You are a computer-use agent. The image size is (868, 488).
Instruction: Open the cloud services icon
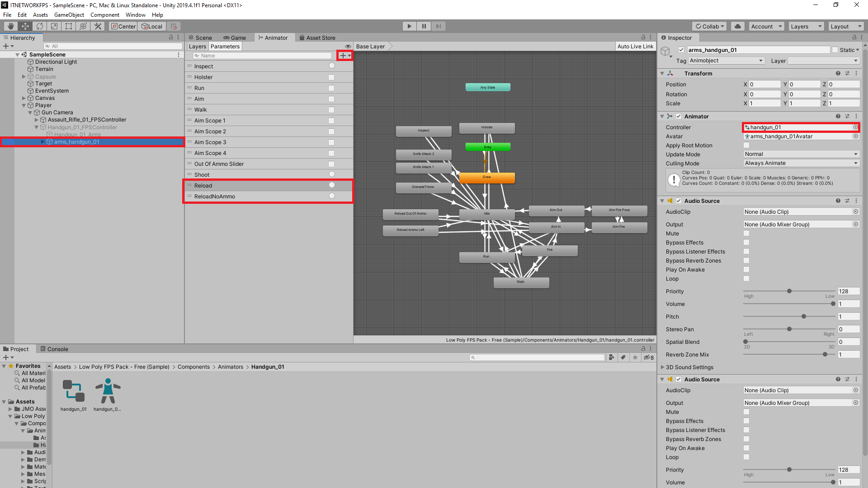(x=738, y=26)
